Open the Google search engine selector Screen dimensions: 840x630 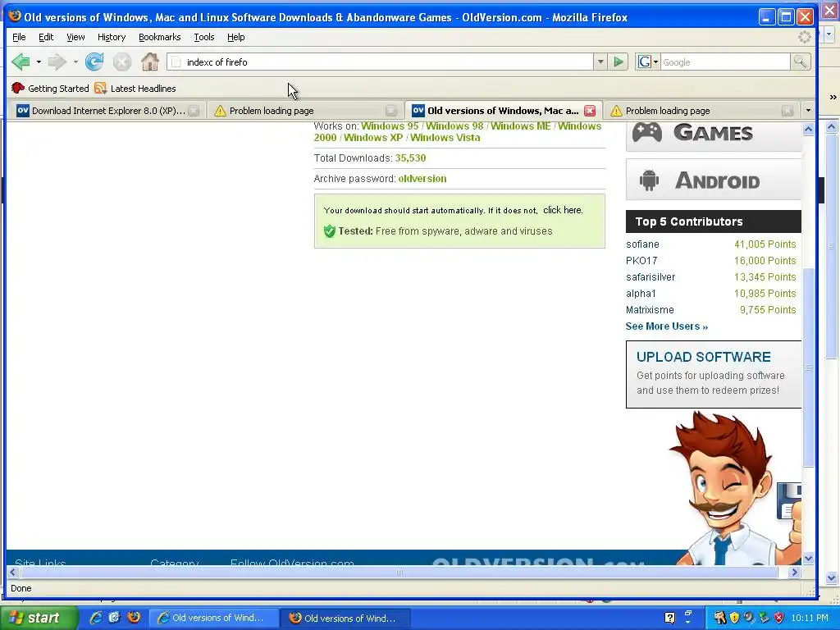pos(648,62)
